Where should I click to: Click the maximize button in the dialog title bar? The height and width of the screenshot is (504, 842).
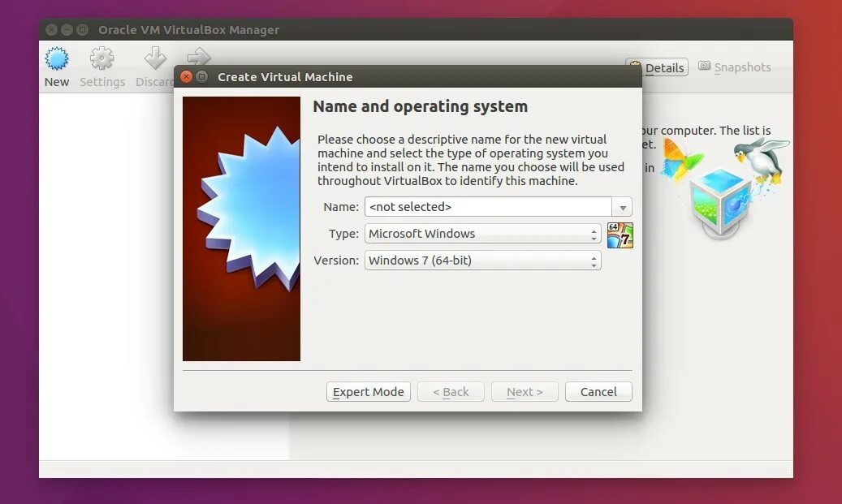click(x=202, y=77)
